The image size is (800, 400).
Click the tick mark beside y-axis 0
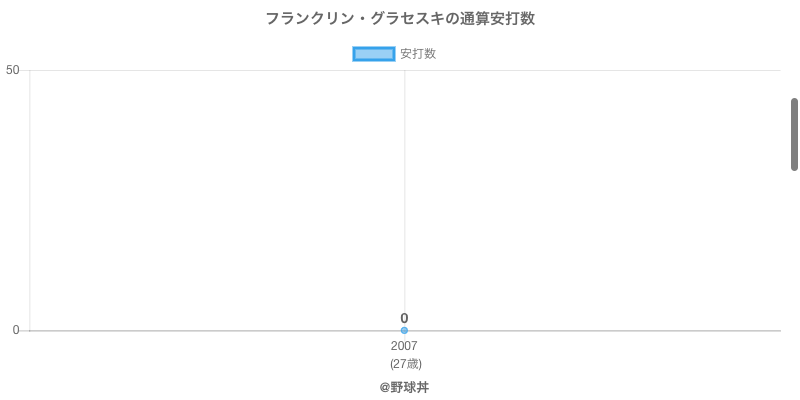click(x=25, y=330)
